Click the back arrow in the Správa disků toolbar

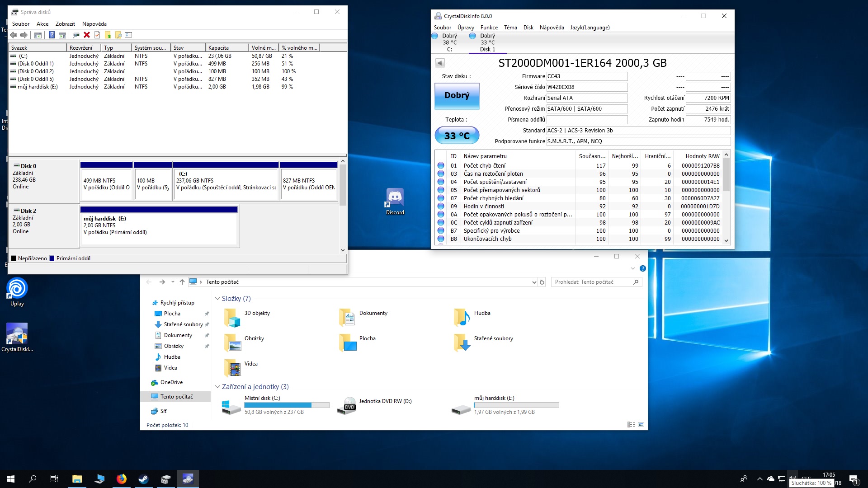pyautogui.click(x=14, y=35)
